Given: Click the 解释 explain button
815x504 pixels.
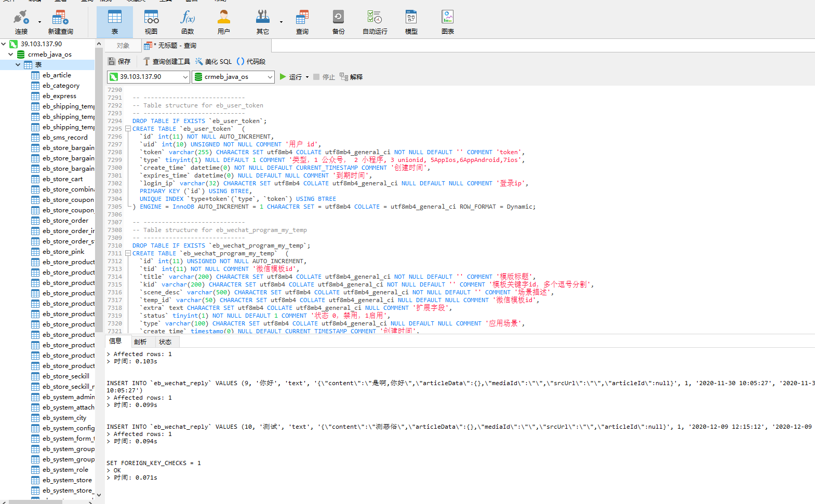Looking at the screenshot, I should (x=351, y=77).
